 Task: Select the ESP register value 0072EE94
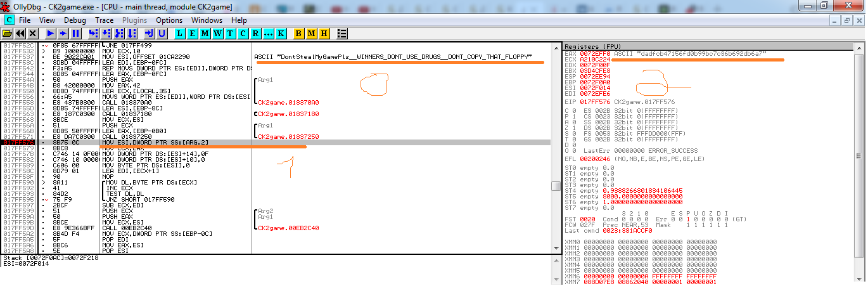point(595,77)
